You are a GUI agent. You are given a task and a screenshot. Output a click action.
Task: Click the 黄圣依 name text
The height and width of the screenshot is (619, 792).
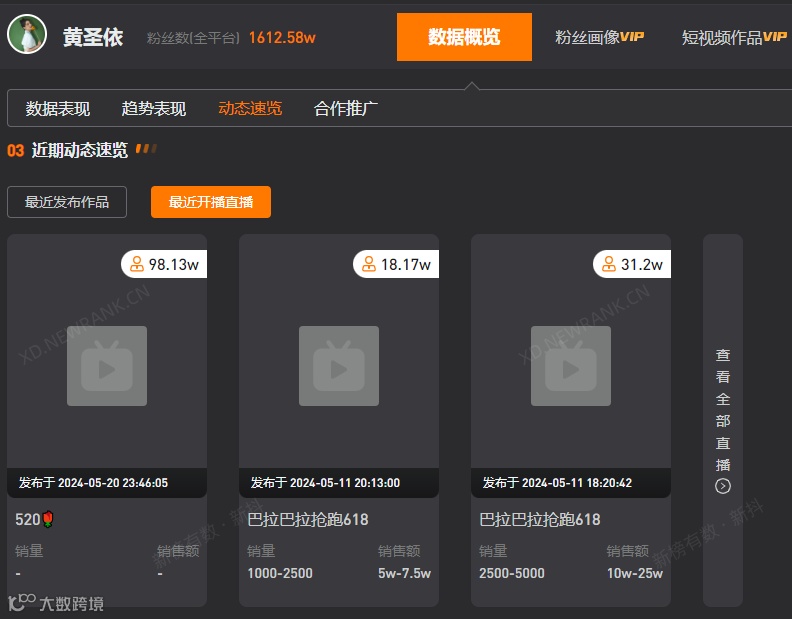tap(93, 37)
